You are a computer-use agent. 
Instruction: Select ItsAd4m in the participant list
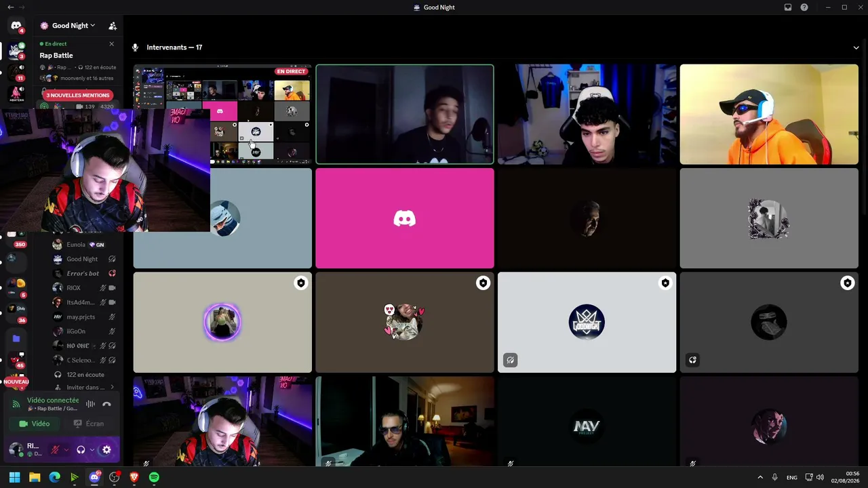(x=83, y=302)
